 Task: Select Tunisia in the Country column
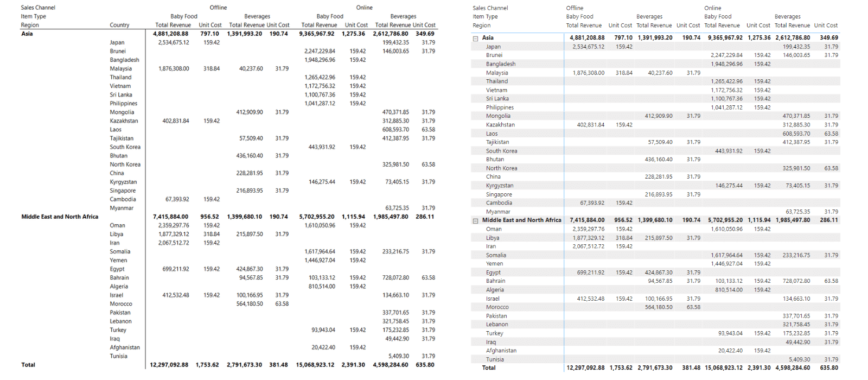click(119, 356)
